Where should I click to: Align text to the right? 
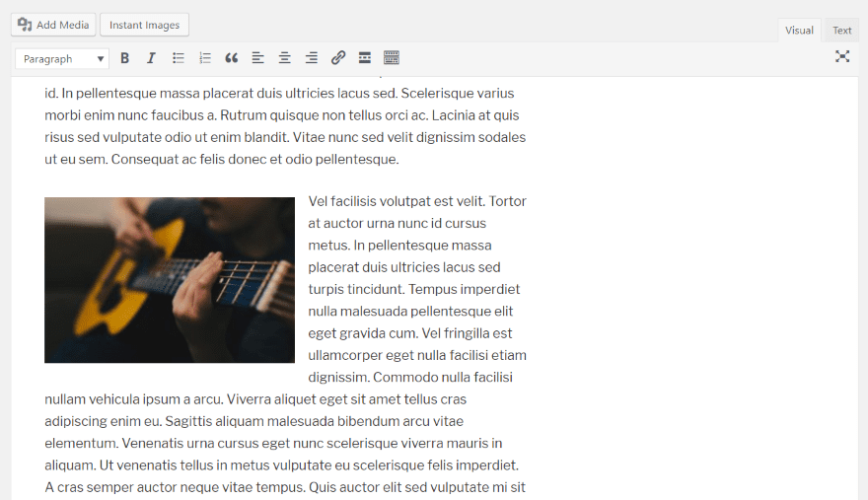click(312, 58)
